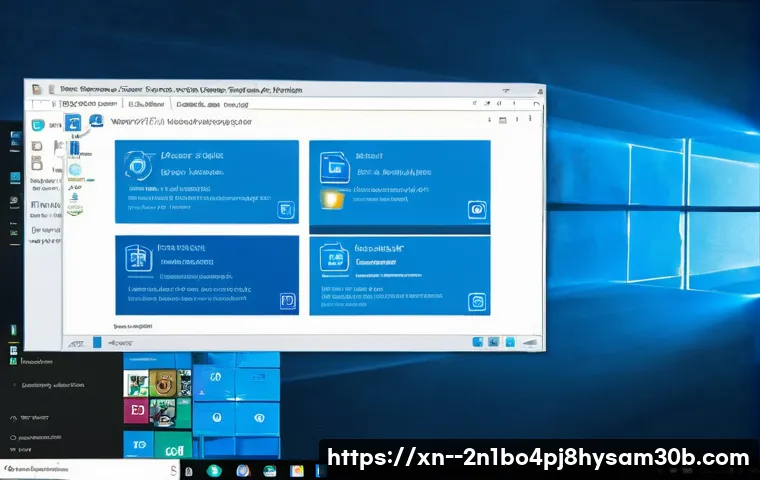Image resolution: width=760 pixels, height=480 pixels.
Task: Click the yellow shield icon in the upper-right panel
Action: pyautogui.click(x=331, y=199)
